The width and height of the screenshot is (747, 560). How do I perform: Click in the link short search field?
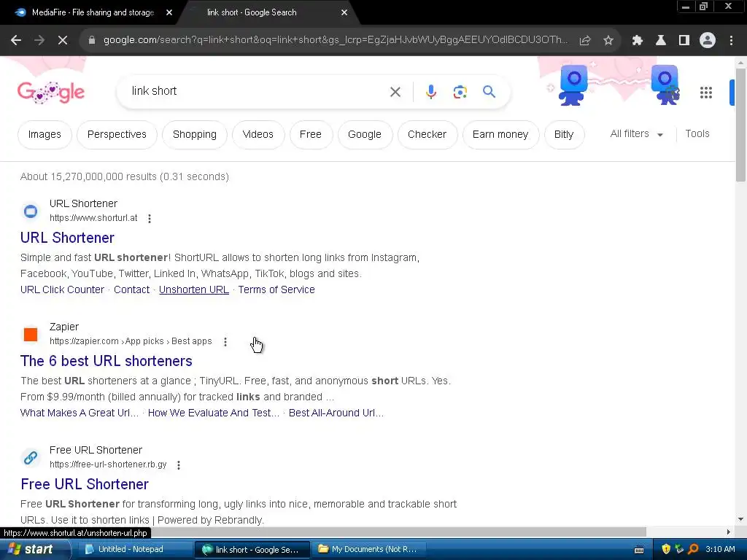click(x=258, y=91)
